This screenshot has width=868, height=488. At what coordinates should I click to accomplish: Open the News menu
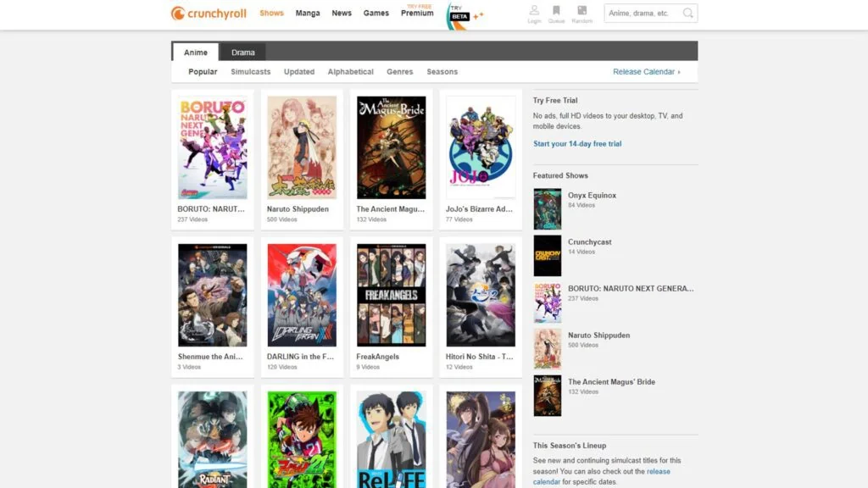342,14
